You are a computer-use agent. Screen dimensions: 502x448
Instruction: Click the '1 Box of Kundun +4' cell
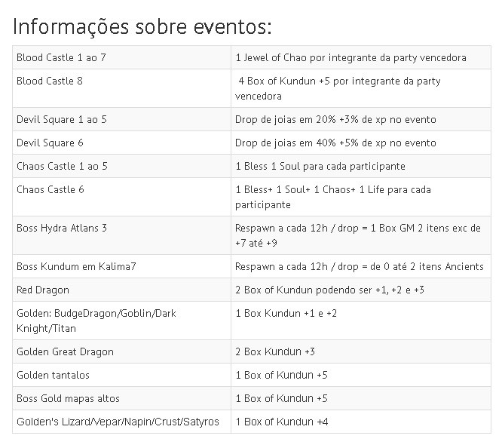[x=361, y=422]
